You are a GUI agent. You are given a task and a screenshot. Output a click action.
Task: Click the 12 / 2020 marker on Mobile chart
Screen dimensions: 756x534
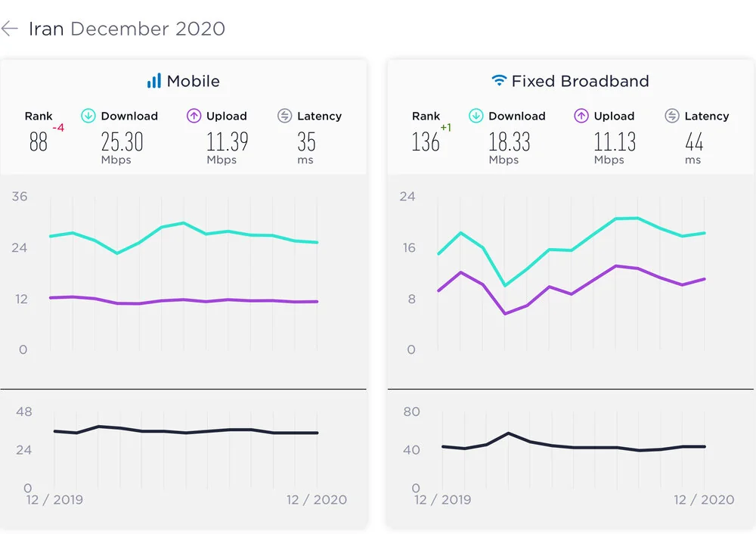317,499
